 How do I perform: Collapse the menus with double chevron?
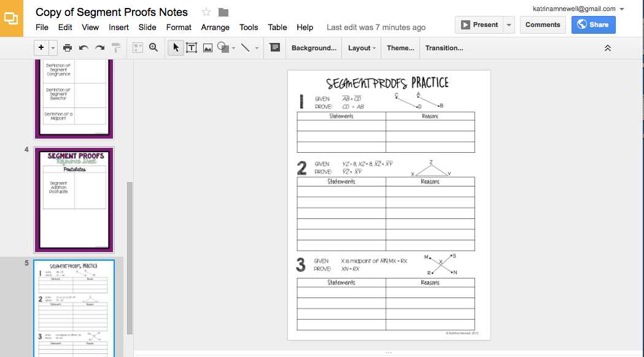click(x=607, y=48)
